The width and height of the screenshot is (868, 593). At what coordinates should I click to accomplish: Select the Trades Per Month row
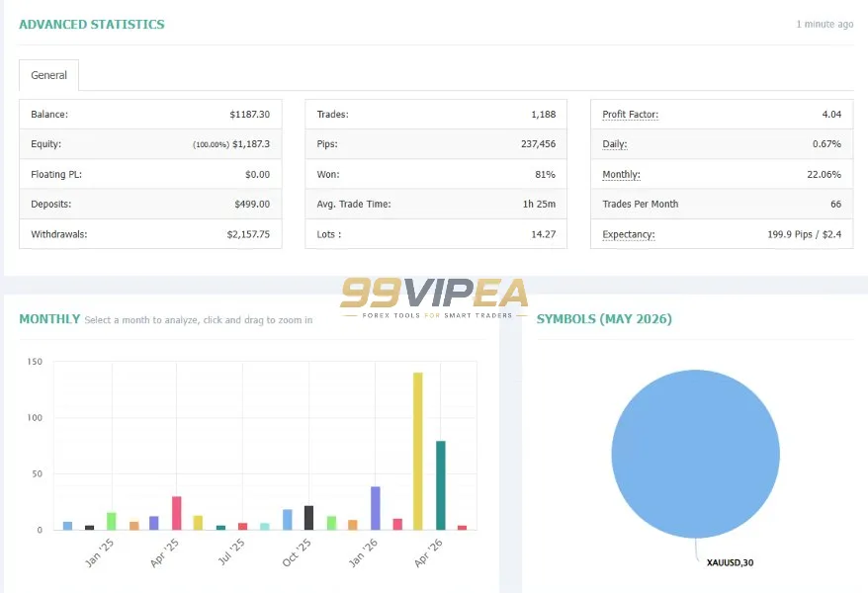tap(722, 205)
